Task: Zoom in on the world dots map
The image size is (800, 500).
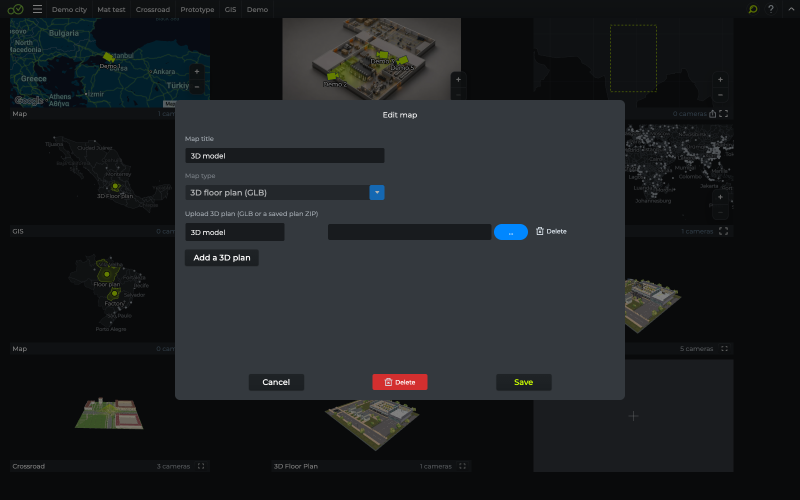Action: click(720, 197)
